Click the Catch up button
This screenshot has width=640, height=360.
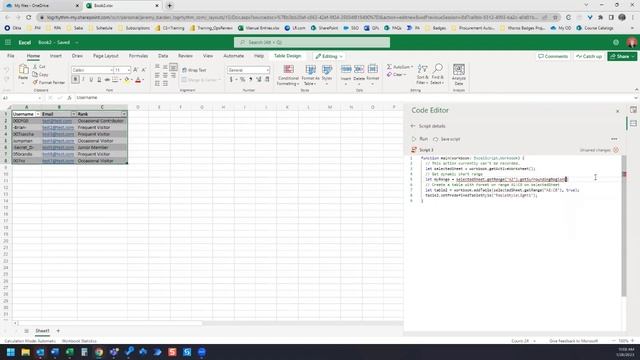(589, 56)
